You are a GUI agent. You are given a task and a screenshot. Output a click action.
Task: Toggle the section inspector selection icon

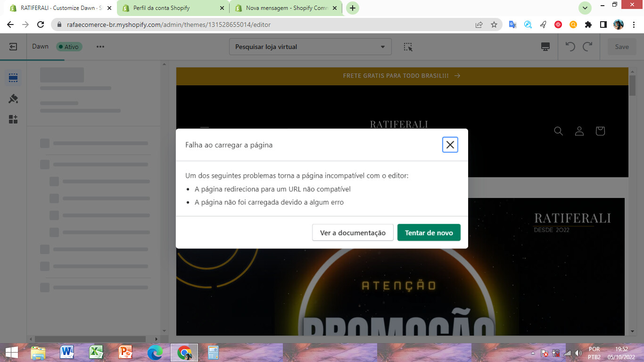point(408,47)
